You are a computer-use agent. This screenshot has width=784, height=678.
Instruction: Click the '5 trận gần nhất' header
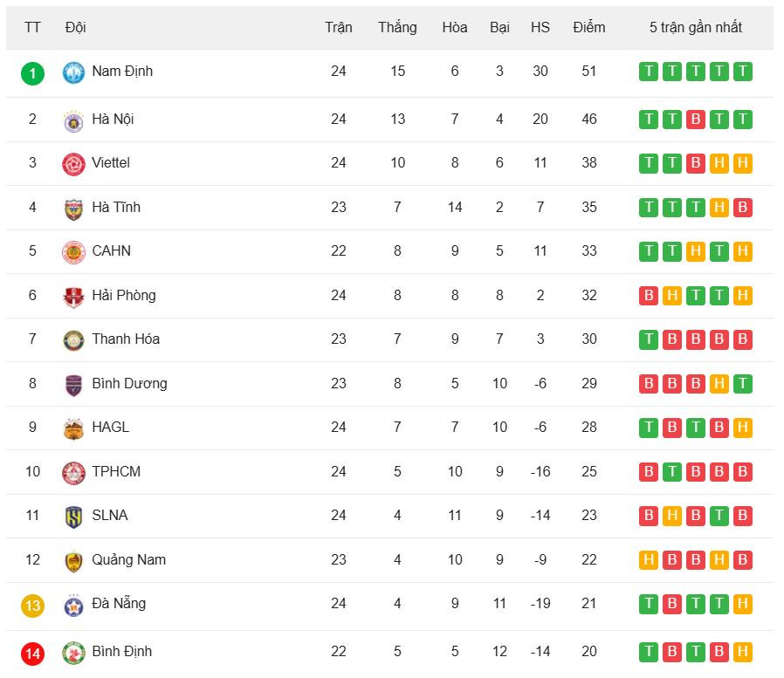tap(696, 27)
